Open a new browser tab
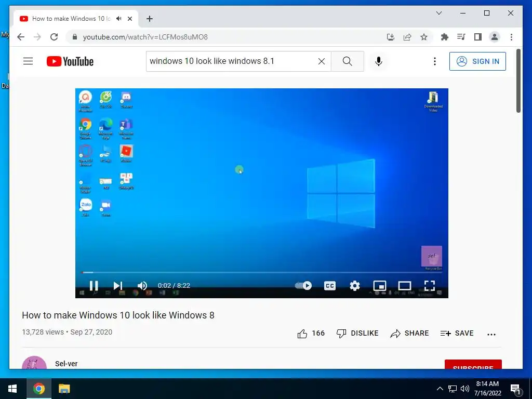 click(x=150, y=19)
